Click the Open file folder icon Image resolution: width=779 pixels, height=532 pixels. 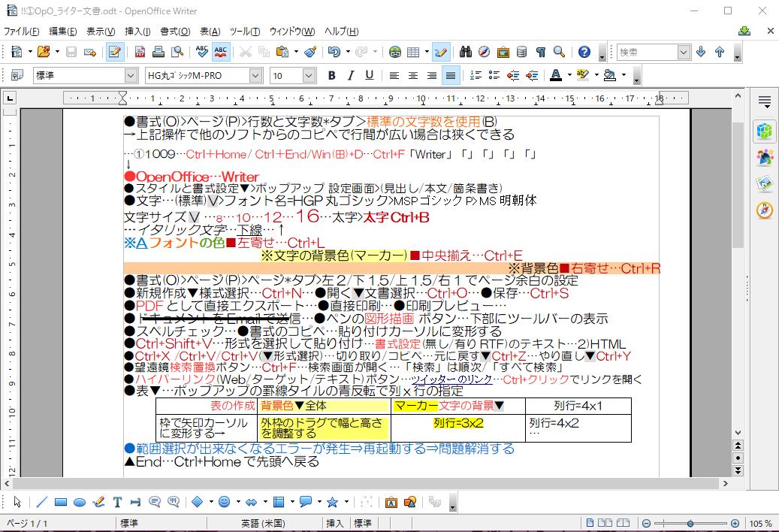[44, 52]
